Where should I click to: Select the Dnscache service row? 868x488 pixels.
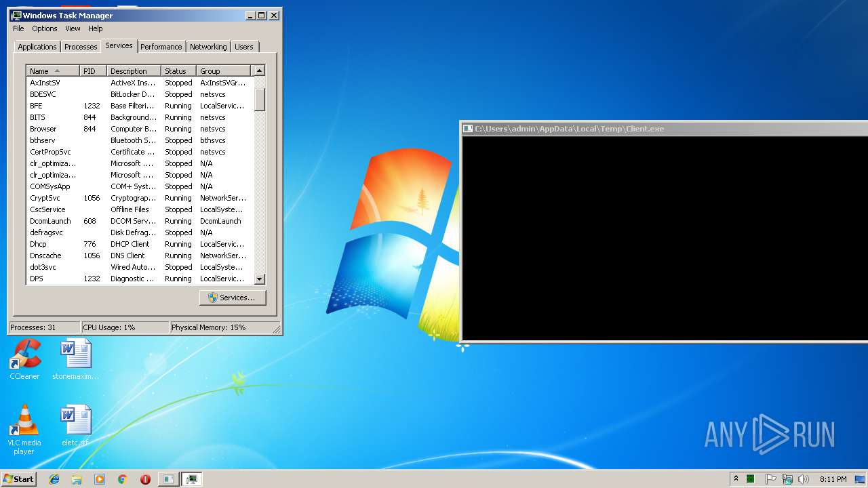coord(140,256)
